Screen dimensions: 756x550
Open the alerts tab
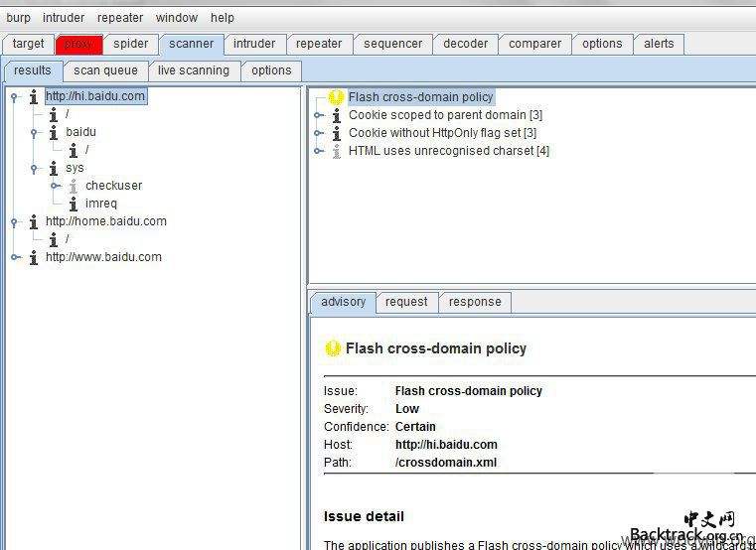659,44
